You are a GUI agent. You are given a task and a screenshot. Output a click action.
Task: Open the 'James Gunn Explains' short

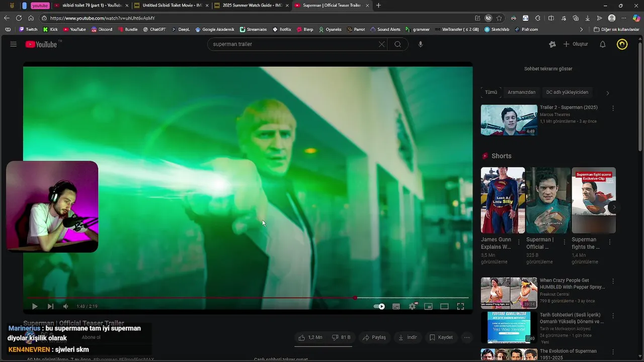pyautogui.click(x=503, y=200)
